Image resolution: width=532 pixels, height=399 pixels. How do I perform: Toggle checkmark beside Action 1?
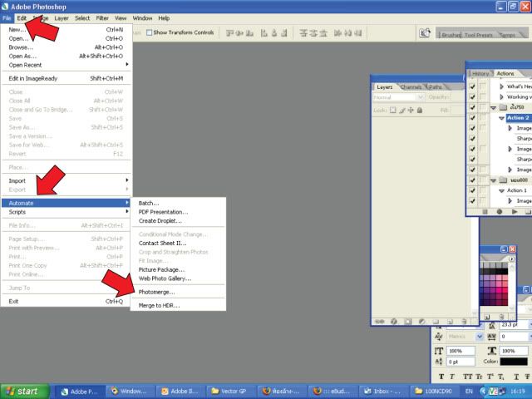(x=472, y=190)
